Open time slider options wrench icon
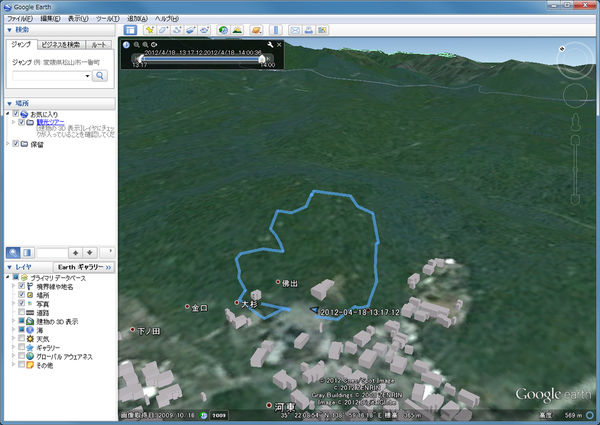This screenshot has height=425, width=600. pos(270,45)
